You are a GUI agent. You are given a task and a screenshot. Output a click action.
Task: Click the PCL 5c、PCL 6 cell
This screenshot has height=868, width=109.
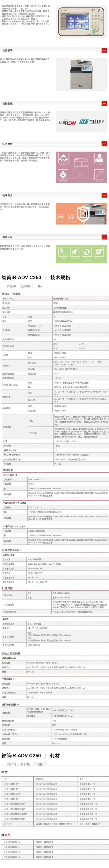68,507
